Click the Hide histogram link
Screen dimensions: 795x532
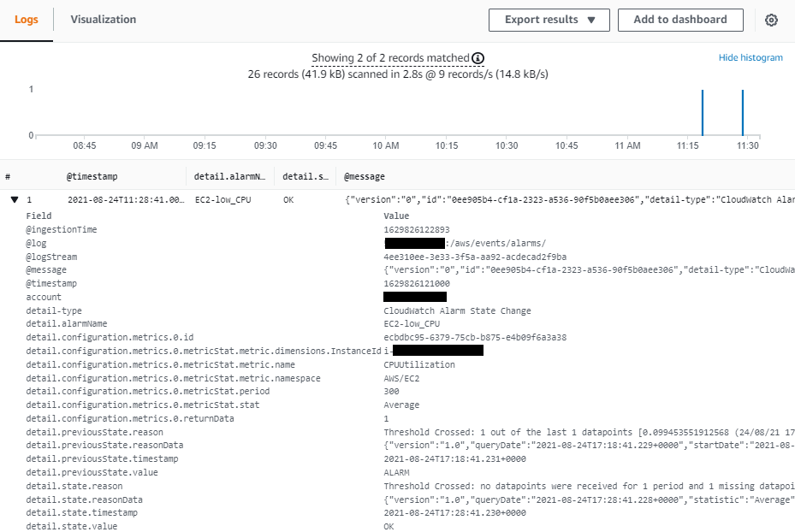751,56
